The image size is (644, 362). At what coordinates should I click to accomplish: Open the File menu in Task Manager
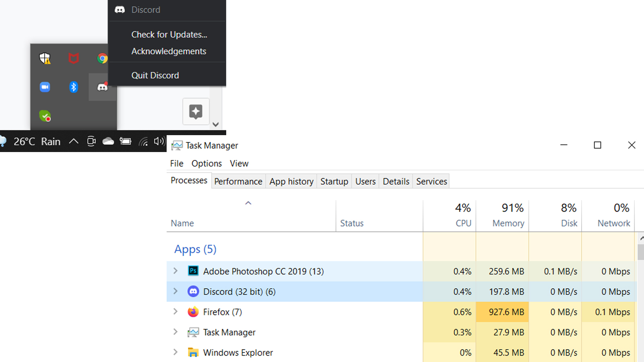click(177, 163)
